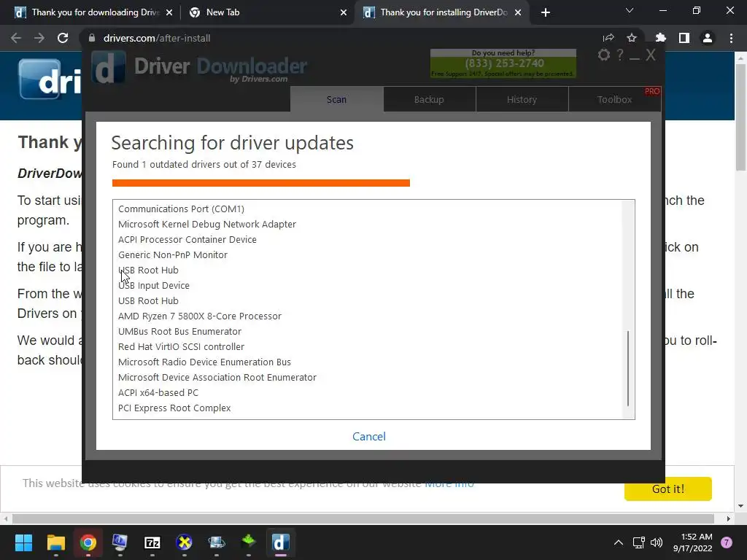747x560 pixels.
Task: Select PCI Express Root Complex entry
Action: pyautogui.click(x=174, y=408)
